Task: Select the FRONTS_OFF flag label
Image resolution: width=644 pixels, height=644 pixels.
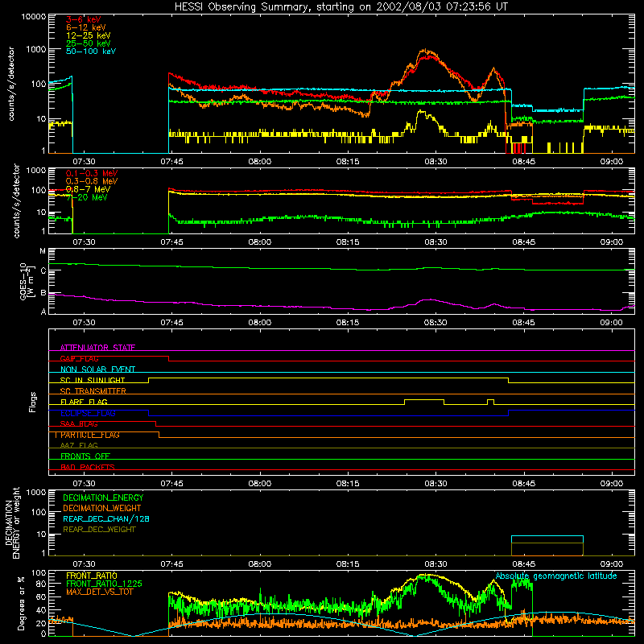Action: click(x=85, y=456)
